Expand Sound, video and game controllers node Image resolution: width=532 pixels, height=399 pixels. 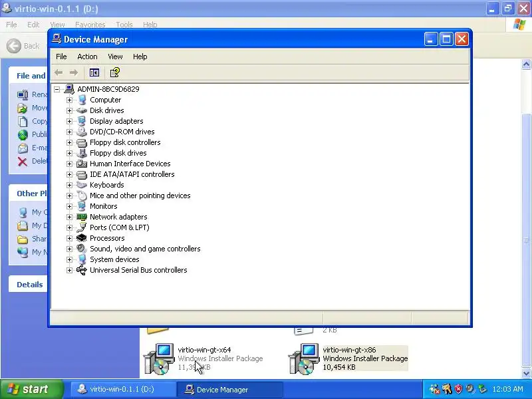(69, 249)
